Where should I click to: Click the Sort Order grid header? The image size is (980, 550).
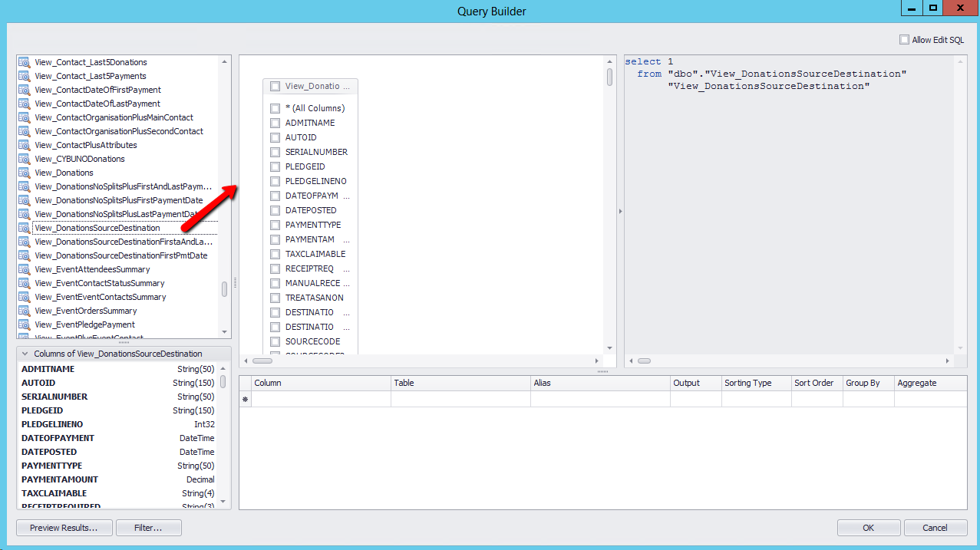tap(817, 383)
